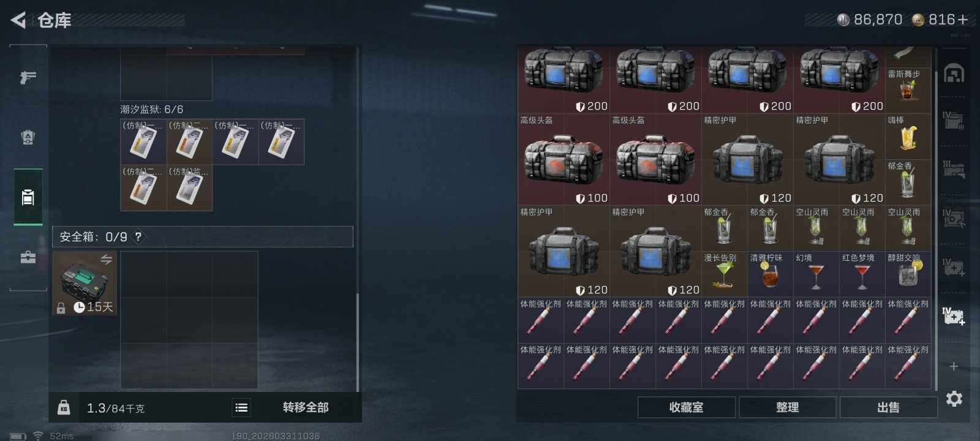Open the 收藏室 button

tap(686, 407)
